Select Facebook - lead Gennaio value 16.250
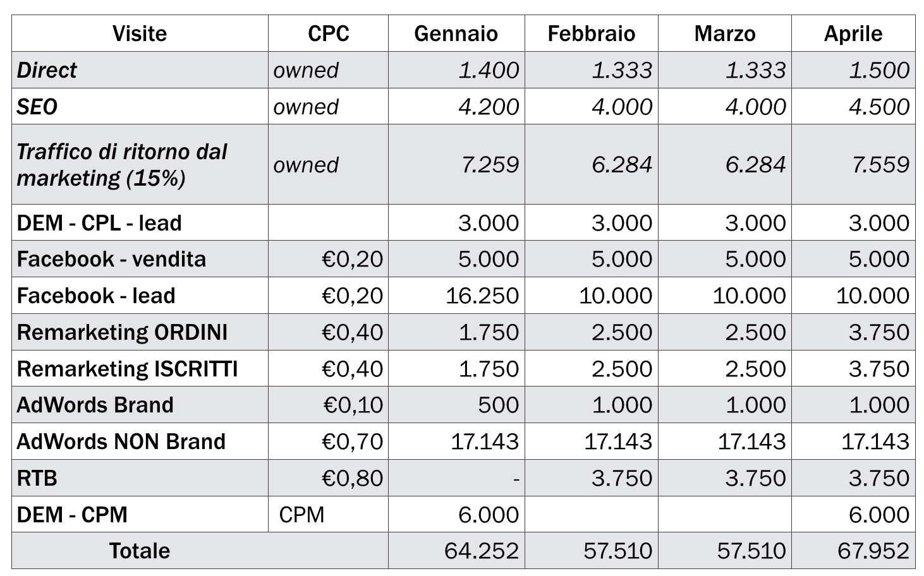The image size is (924, 576). 482,296
